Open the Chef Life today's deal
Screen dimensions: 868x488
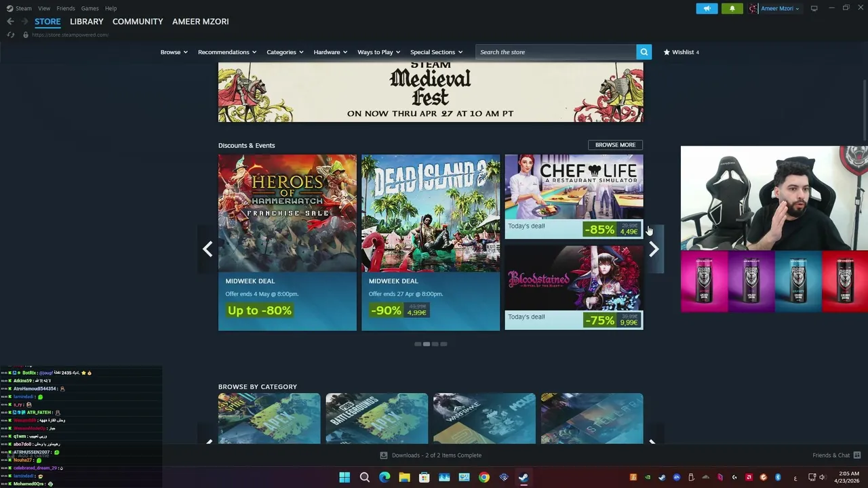coord(574,197)
